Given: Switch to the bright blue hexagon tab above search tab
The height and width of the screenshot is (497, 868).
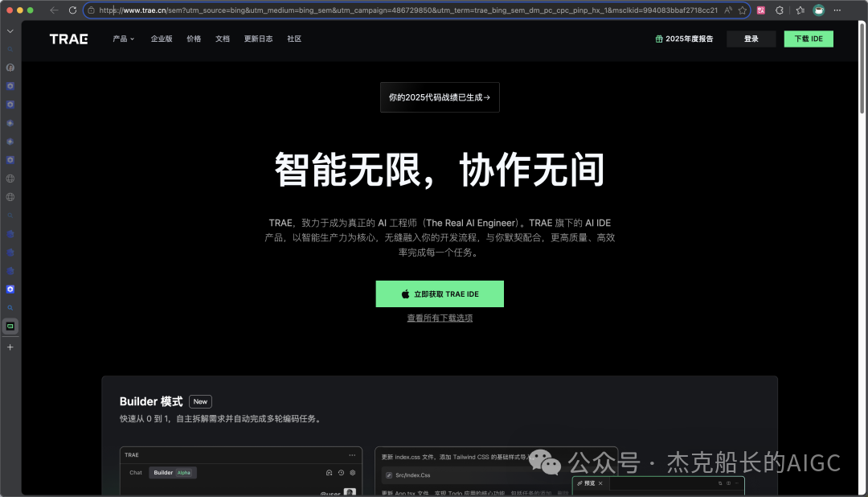Looking at the screenshot, I should point(10,290).
